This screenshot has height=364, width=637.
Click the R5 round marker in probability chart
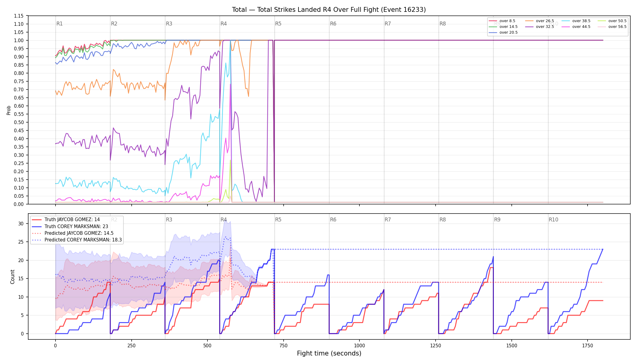tap(278, 24)
